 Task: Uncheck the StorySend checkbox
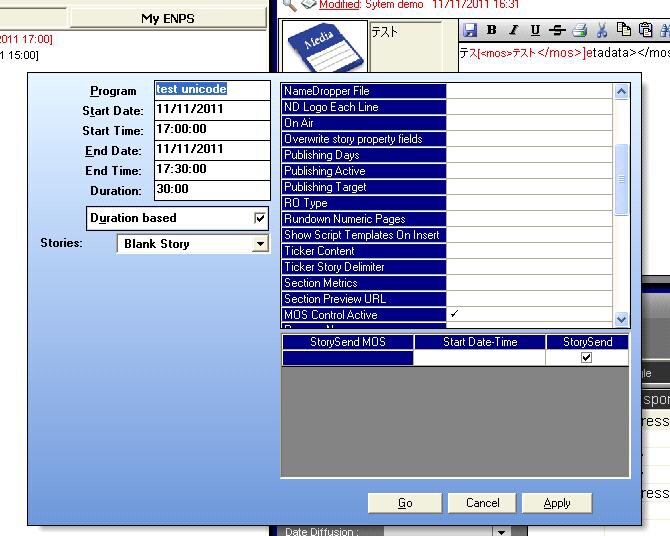click(x=587, y=357)
